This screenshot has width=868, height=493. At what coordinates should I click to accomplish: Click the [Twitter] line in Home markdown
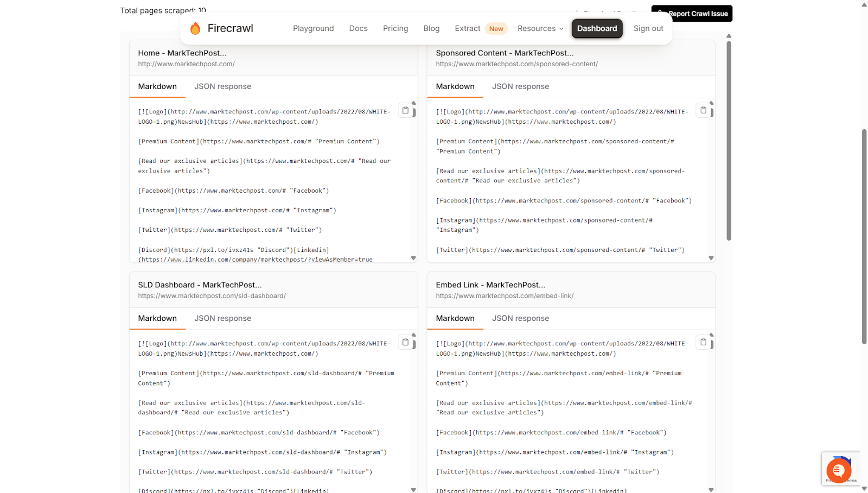(x=230, y=230)
